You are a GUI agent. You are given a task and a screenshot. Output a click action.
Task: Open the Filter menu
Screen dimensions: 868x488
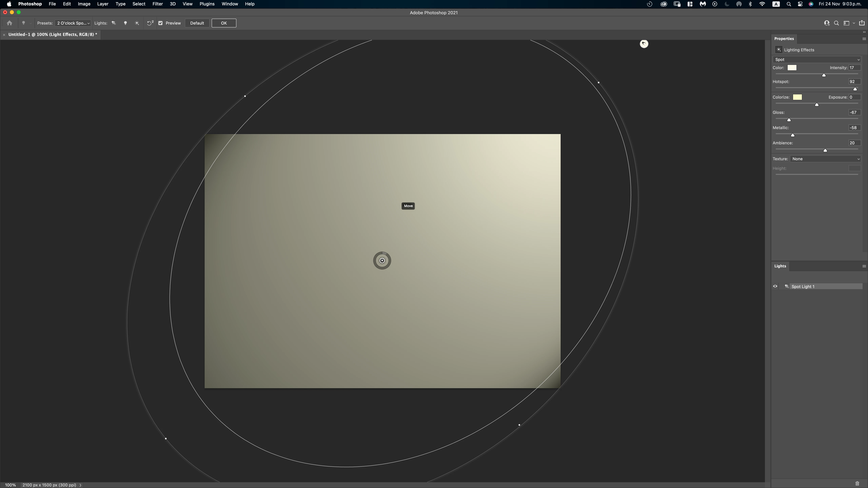(x=157, y=4)
